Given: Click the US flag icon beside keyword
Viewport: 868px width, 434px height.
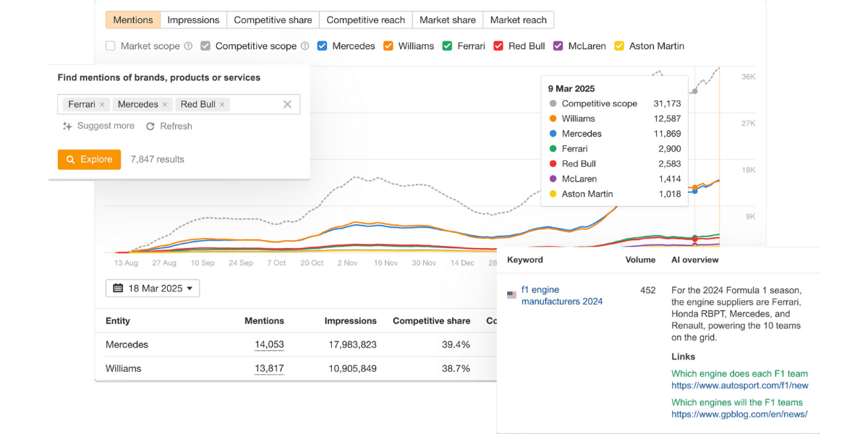Looking at the screenshot, I should point(511,295).
